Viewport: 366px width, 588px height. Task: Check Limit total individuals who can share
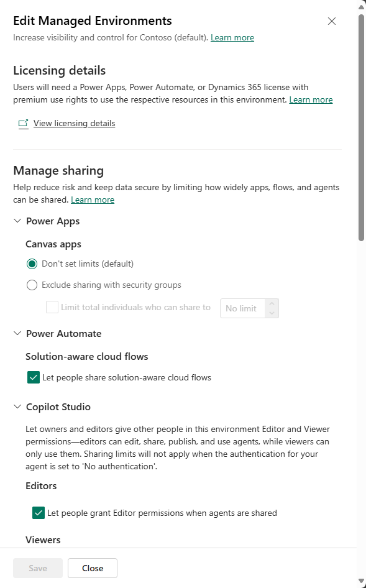(x=52, y=307)
